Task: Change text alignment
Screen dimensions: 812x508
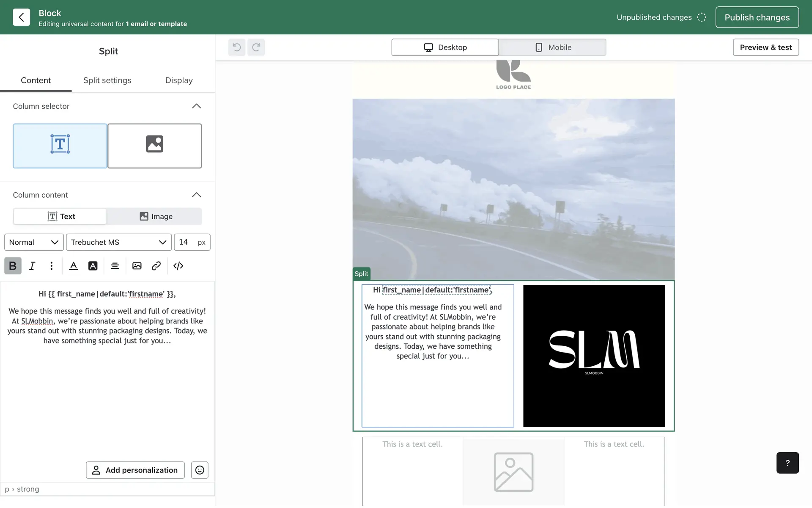Action: click(x=115, y=266)
